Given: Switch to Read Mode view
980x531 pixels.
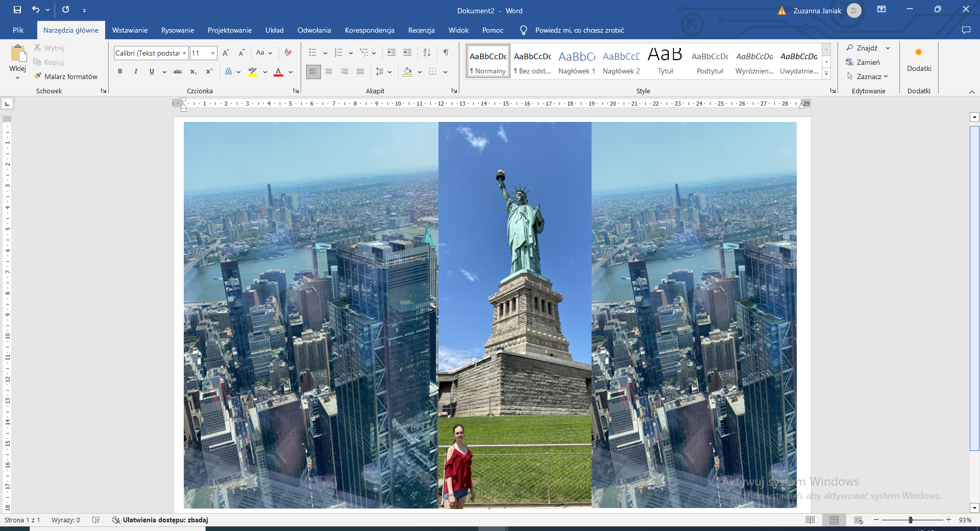Looking at the screenshot, I should click(x=810, y=520).
